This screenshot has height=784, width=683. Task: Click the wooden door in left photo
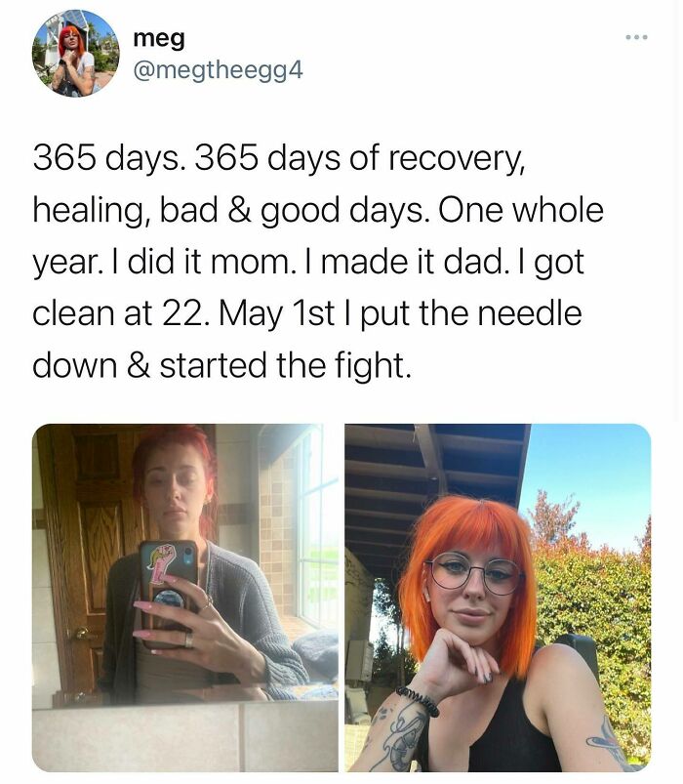coord(90,550)
